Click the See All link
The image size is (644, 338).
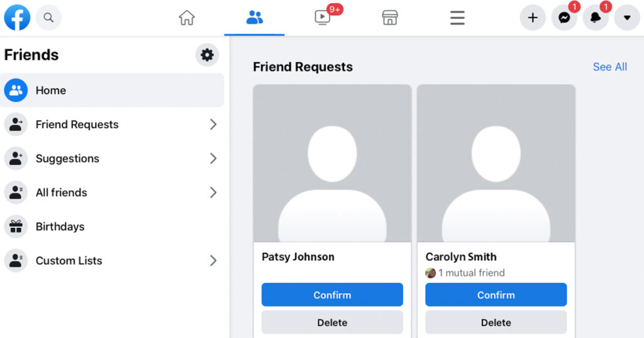(609, 67)
